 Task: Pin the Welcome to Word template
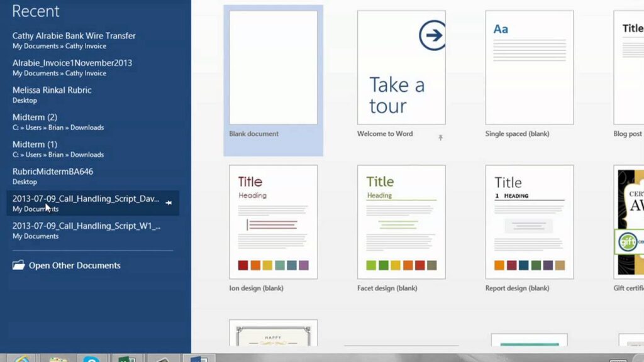click(x=440, y=138)
